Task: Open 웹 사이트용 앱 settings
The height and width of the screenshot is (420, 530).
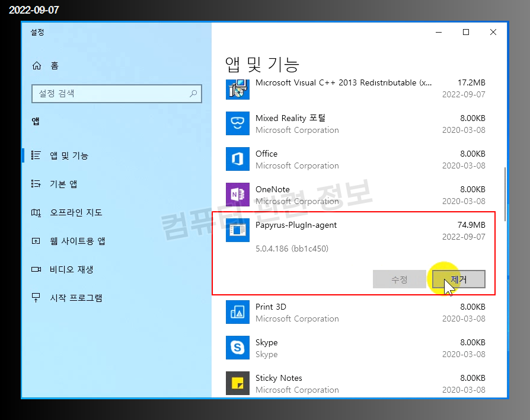Action: 78,241
